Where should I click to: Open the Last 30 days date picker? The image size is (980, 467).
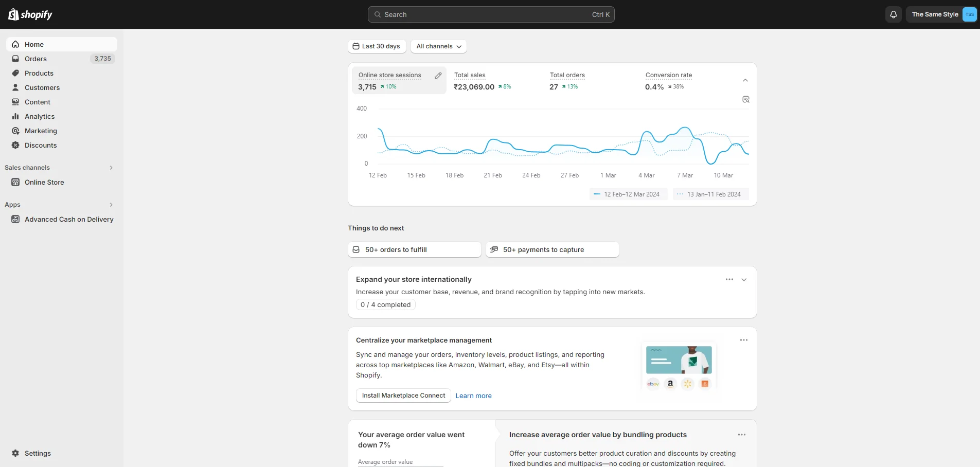[x=377, y=46]
